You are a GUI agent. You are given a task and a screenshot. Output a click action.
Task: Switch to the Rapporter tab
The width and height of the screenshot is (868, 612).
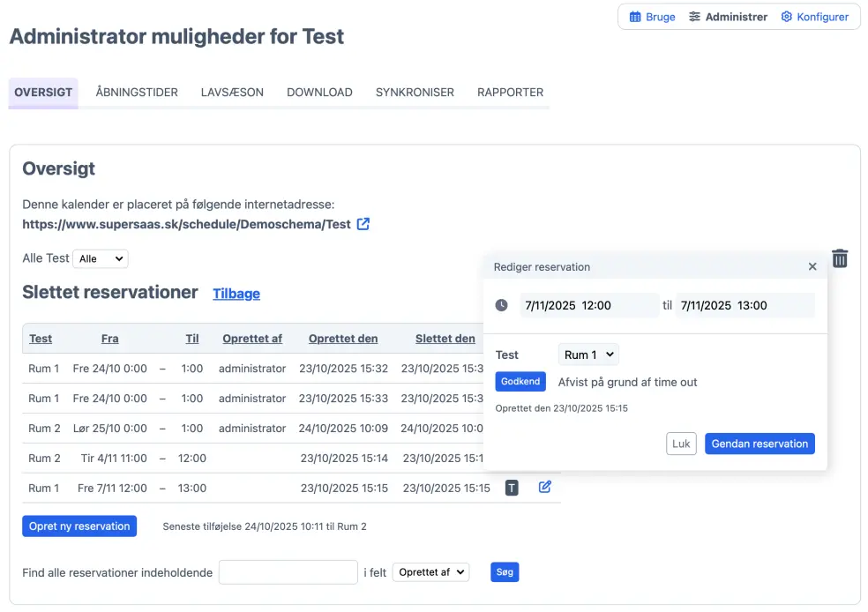(x=510, y=92)
